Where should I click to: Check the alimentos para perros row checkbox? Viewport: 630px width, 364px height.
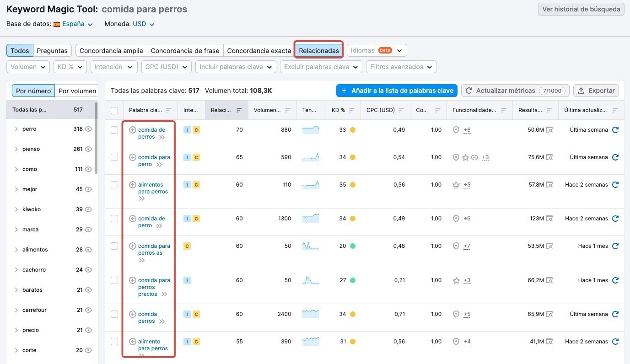(x=114, y=185)
